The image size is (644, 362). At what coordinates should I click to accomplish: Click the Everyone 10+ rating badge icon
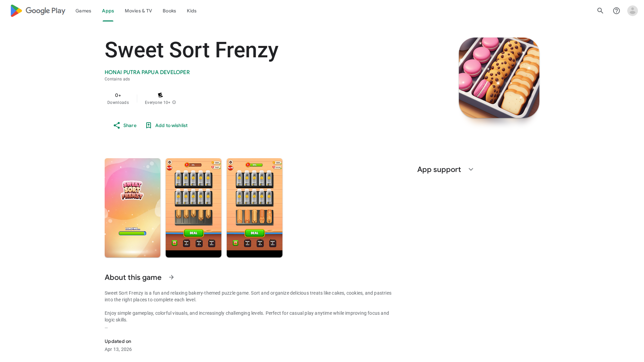(160, 96)
